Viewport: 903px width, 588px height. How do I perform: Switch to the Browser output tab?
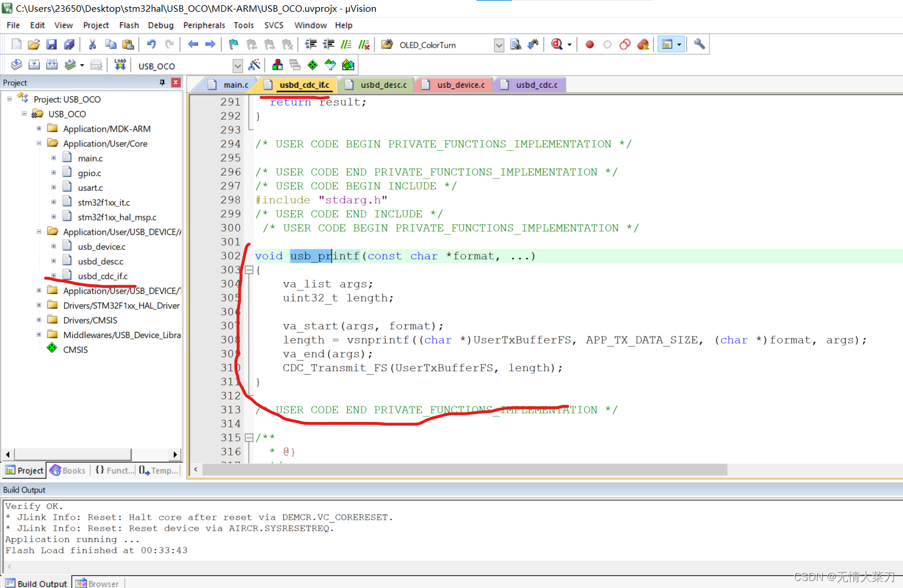[98, 583]
